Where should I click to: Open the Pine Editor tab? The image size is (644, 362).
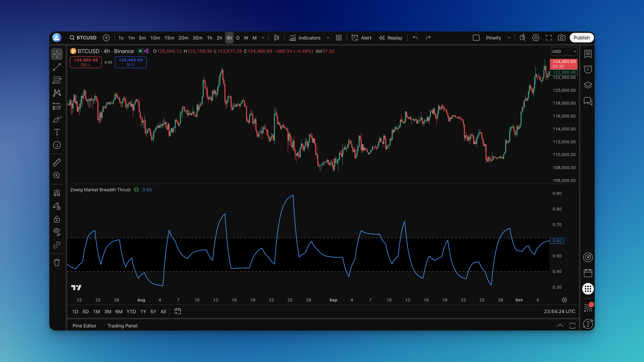click(84, 326)
